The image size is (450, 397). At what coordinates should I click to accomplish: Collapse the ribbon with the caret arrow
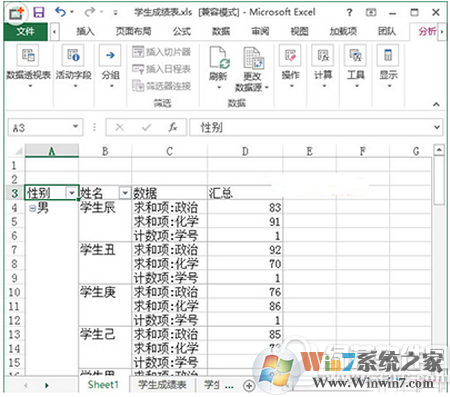436,104
